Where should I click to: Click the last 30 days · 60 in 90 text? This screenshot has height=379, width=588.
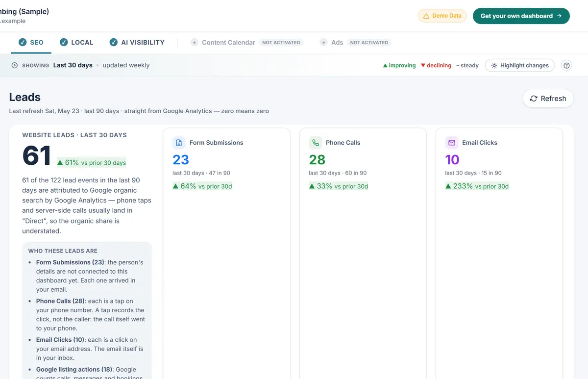click(x=338, y=173)
